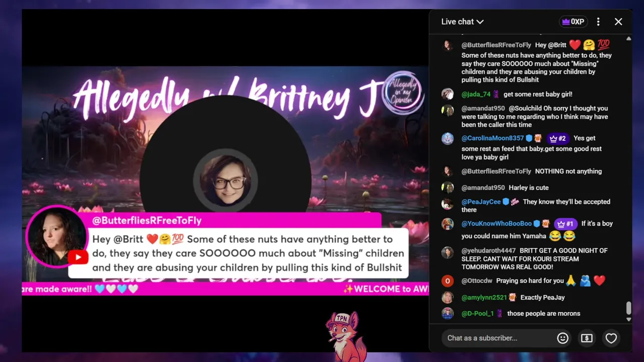Click the scrolling WELCOME ticker text

coord(386,289)
